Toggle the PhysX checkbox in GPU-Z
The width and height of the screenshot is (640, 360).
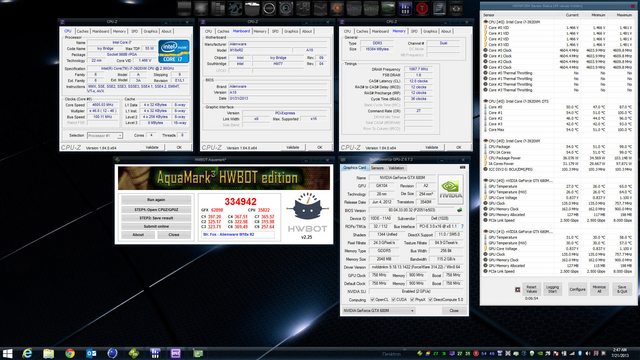tap(412, 300)
